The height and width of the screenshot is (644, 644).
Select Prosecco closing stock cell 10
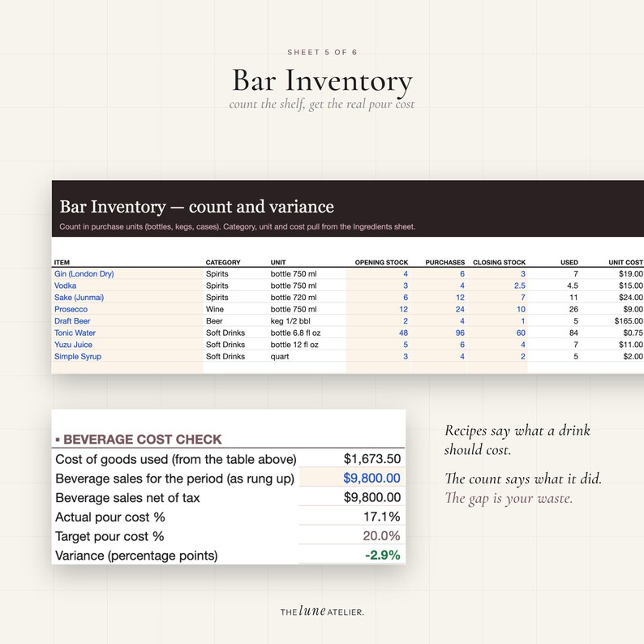pos(498,309)
